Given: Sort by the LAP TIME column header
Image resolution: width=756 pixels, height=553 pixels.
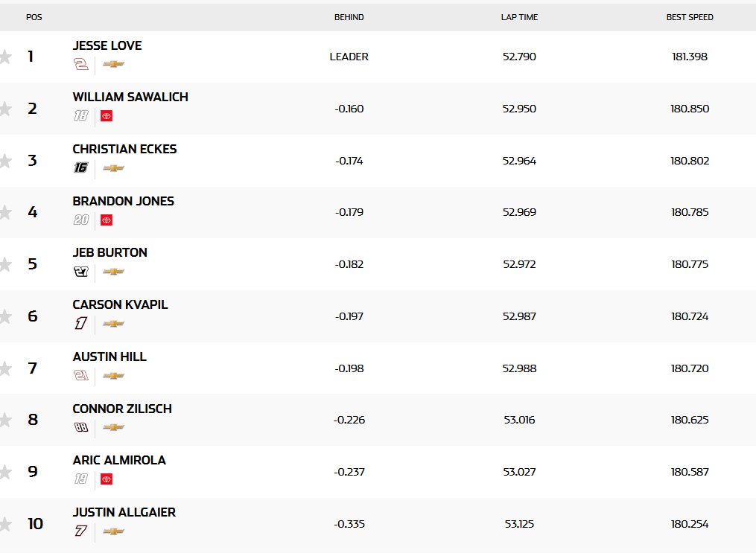Looking at the screenshot, I should (x=519, y=17).
